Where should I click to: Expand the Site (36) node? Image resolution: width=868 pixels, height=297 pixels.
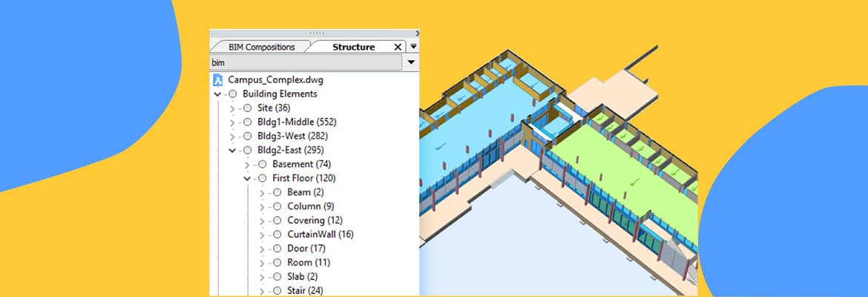pos(232,108)
